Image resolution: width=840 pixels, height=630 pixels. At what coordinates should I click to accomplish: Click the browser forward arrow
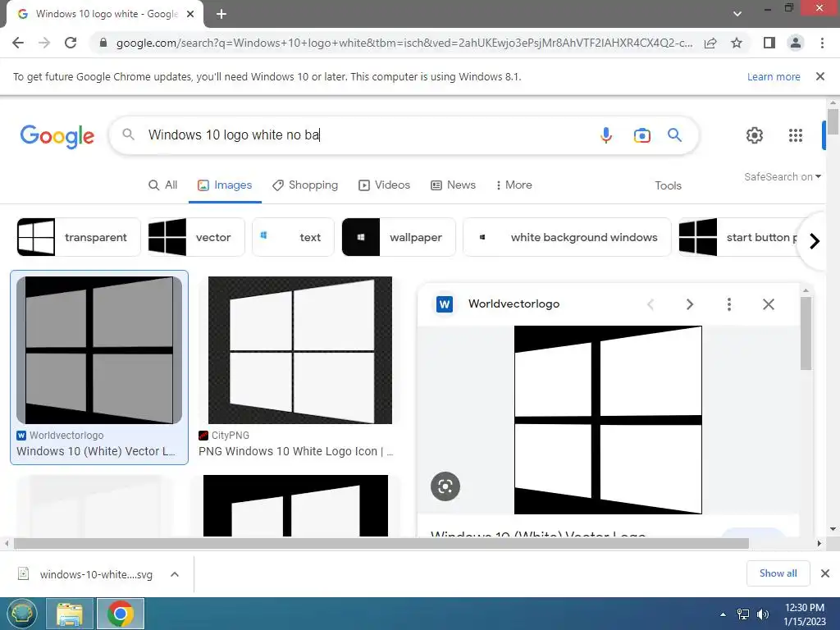pyautogui.click(x=44, y=43)
